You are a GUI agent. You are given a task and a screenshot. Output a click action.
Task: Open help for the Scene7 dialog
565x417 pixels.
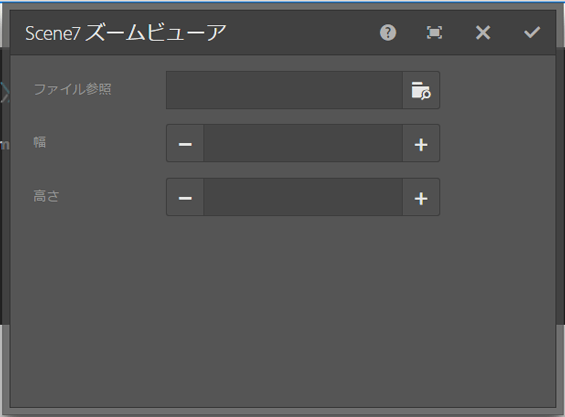pyautogui.click(x=388, y=33)
